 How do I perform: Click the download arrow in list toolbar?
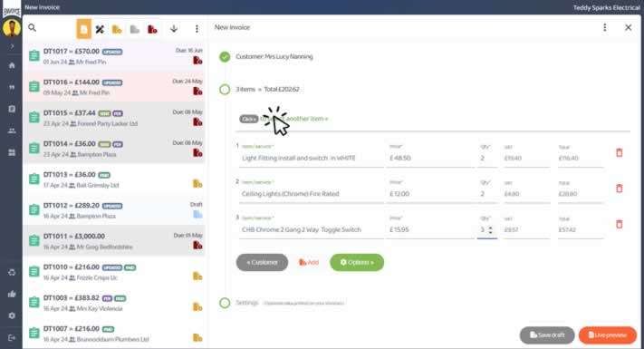[174, 29]
